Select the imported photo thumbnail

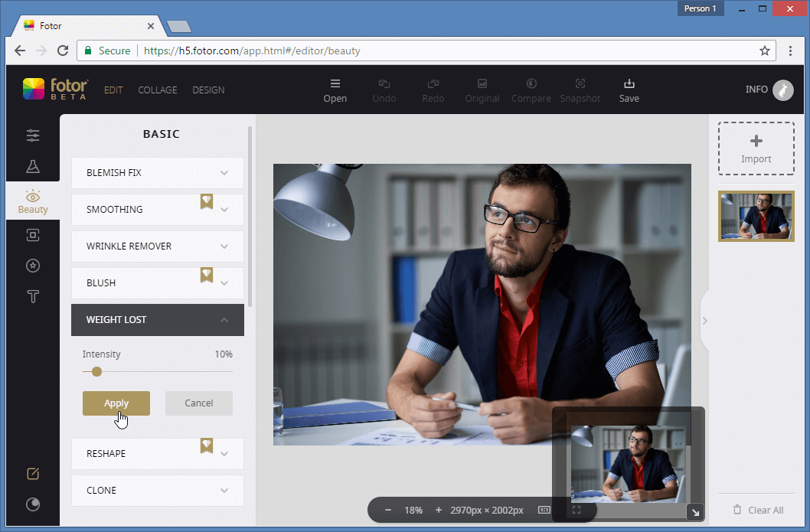tap(756, 216)
